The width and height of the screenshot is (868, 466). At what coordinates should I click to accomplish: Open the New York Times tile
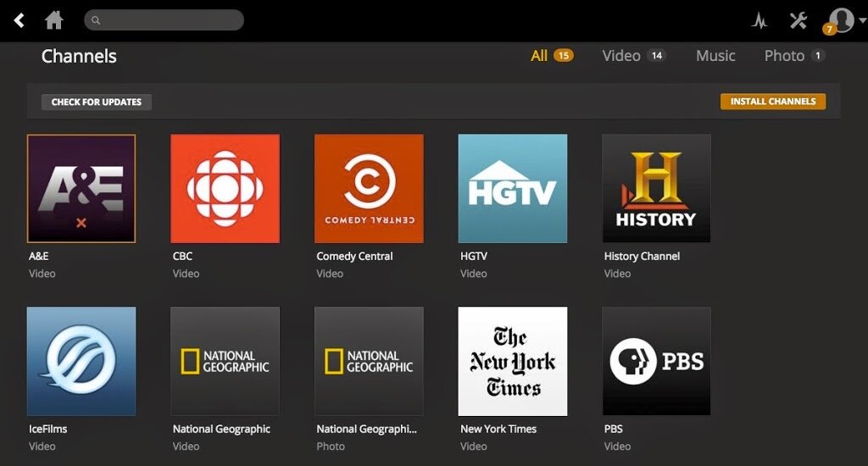[513, 362]
